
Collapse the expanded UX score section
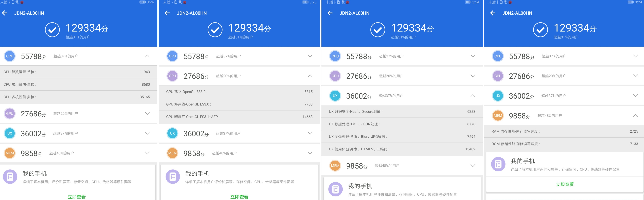[473, 96]
